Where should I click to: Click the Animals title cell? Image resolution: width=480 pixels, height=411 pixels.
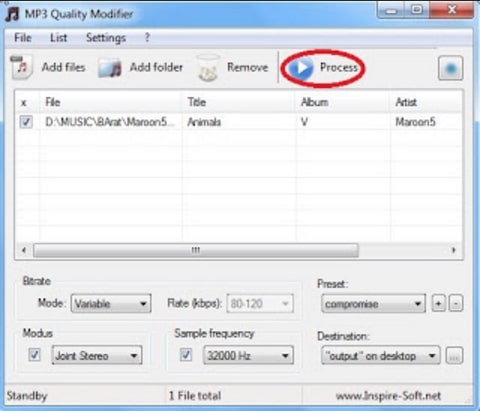(204, 122)
